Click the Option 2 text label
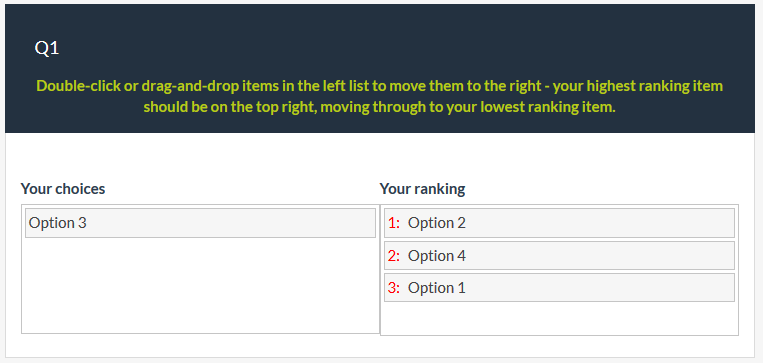The image size is (763, 363). point(436,223)
